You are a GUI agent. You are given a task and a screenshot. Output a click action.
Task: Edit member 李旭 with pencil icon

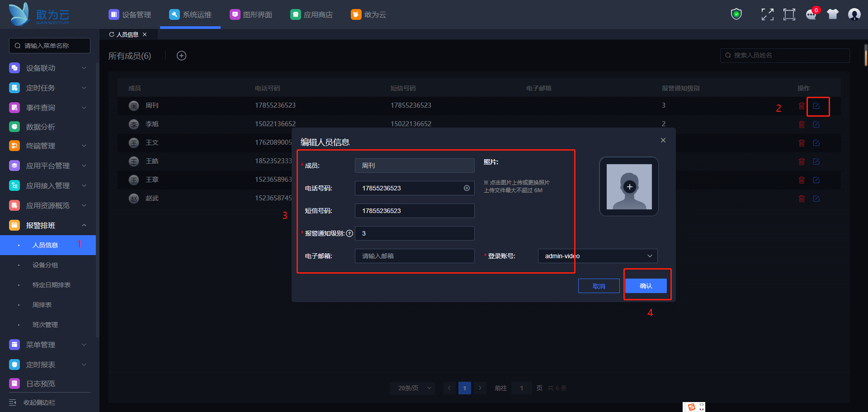(x=816, y=124)
